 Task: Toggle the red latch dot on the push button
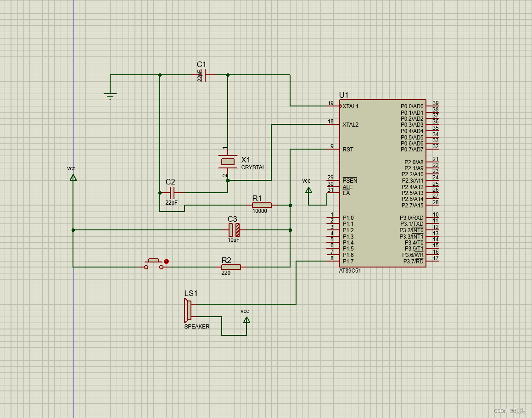(x=166, y=261)
